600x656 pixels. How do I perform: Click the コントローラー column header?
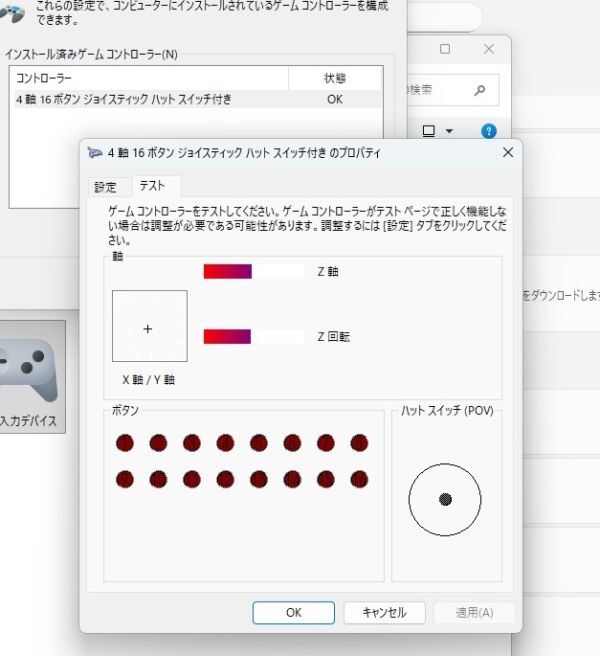pyautogui.click(x=151, y=78)
